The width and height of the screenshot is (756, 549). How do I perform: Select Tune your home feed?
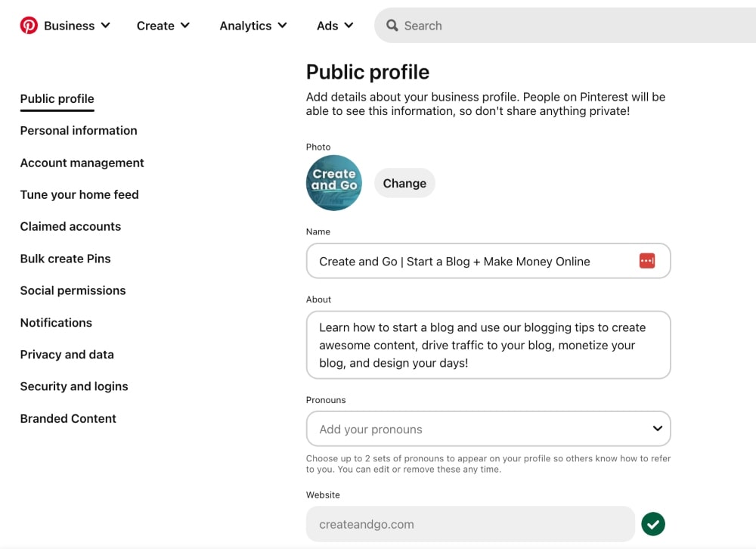pos(79,194)
